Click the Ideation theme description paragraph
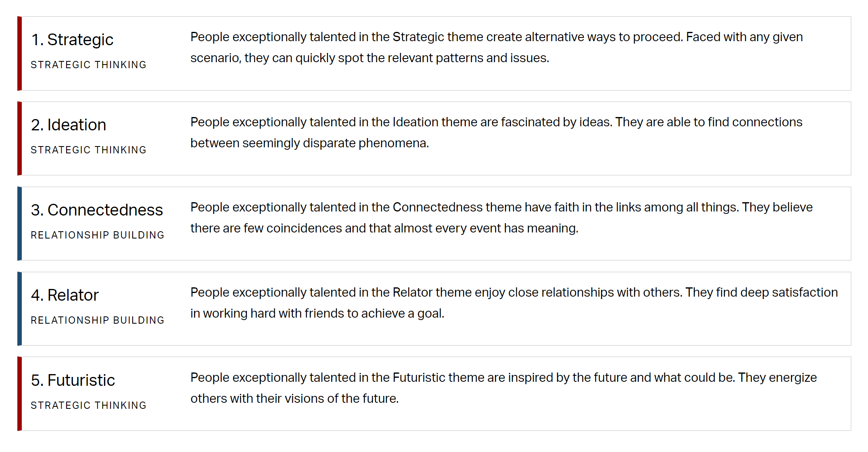The height and width of the screenshot is (452, 868). tap(496, 133)
